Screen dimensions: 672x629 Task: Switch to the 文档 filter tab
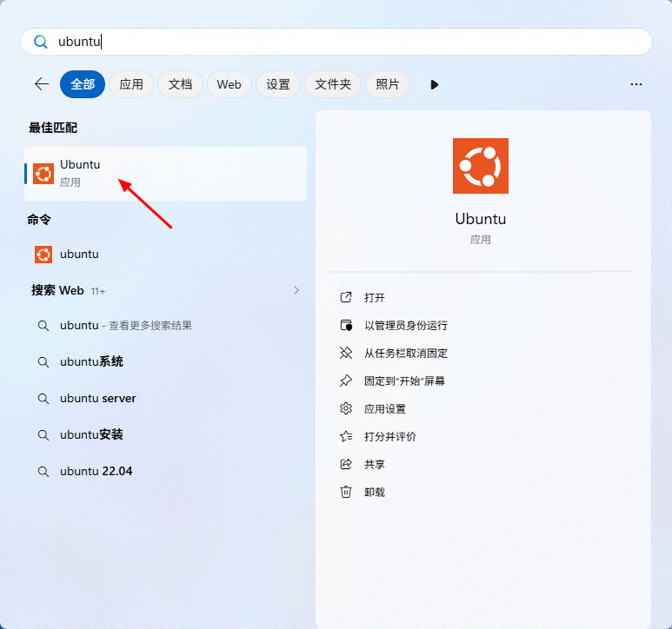click(180, 84)
